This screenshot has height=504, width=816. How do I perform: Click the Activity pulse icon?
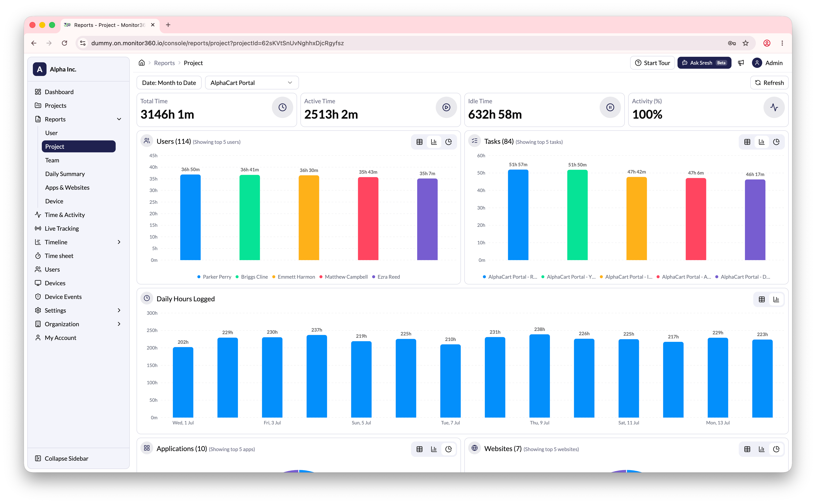tap(774, 107)
